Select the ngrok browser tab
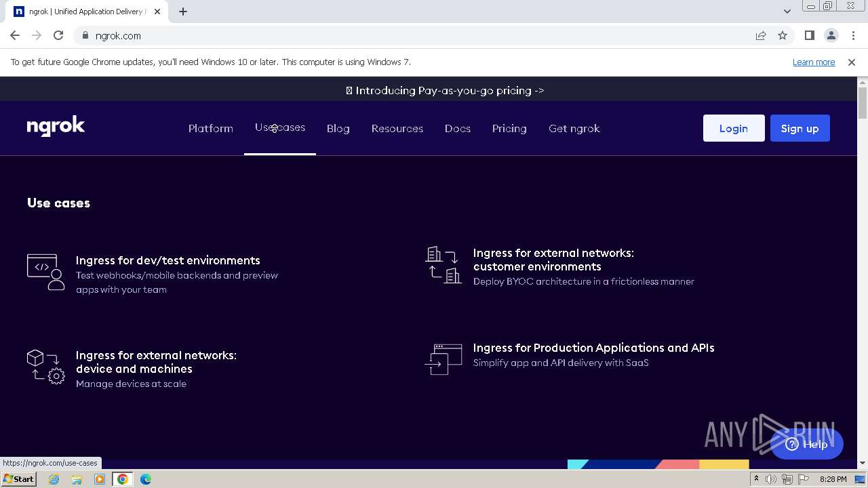Screen dimensions: 868x488 click(88, 12)
